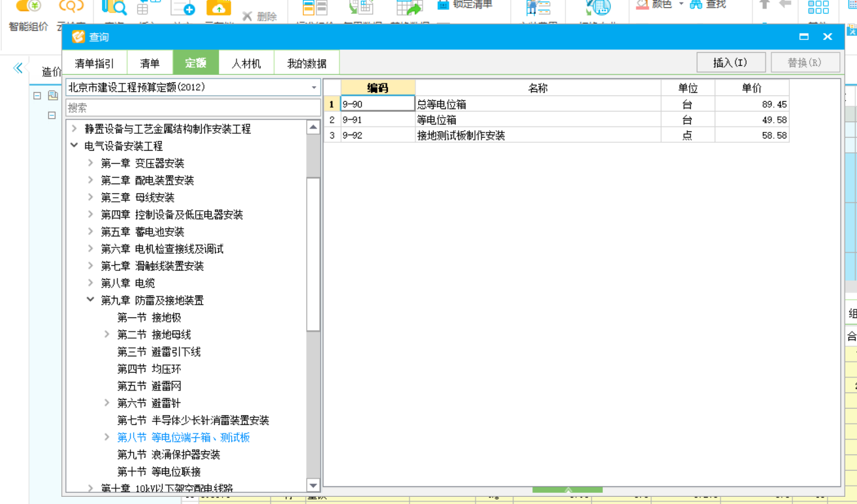Collapse the left panel with double chevron
The width and height of the screenshot is (857, 504).
coord(18,68)
